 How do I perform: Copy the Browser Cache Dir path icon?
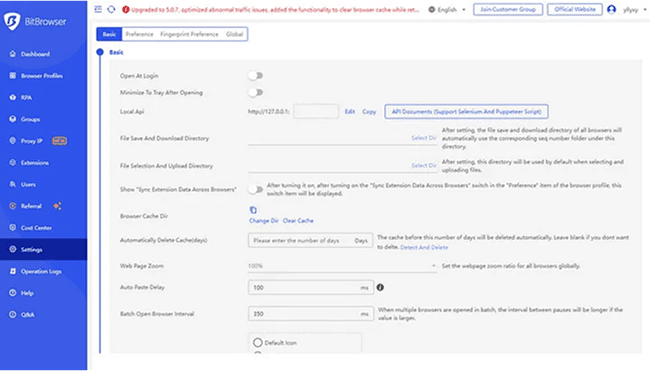(x=253, y=210)
